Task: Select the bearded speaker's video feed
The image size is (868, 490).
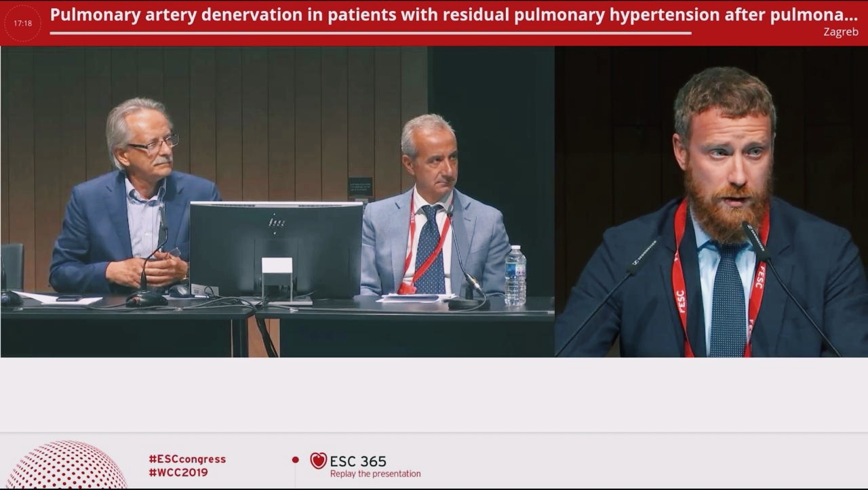Action: [x=711, y=201]
